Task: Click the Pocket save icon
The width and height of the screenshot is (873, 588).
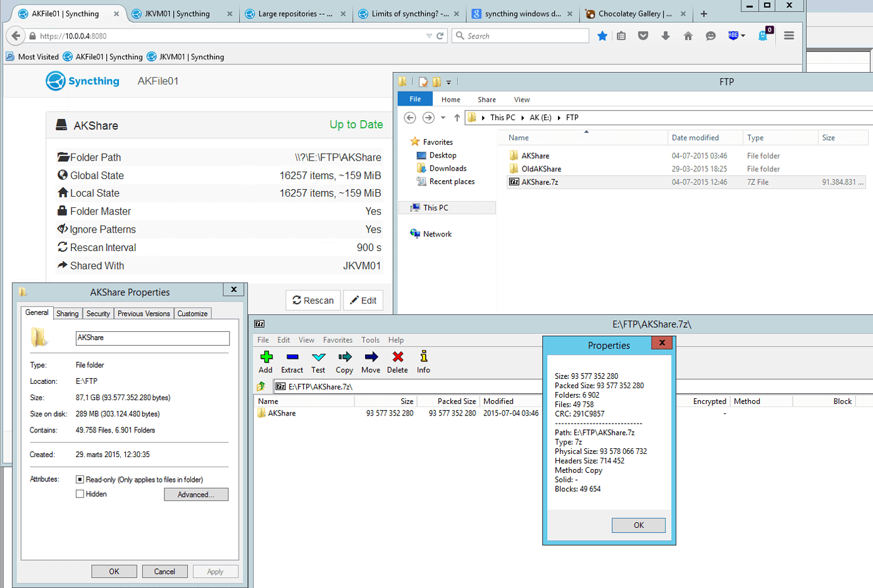Action: pyautogui.click(x=643, y=36)
